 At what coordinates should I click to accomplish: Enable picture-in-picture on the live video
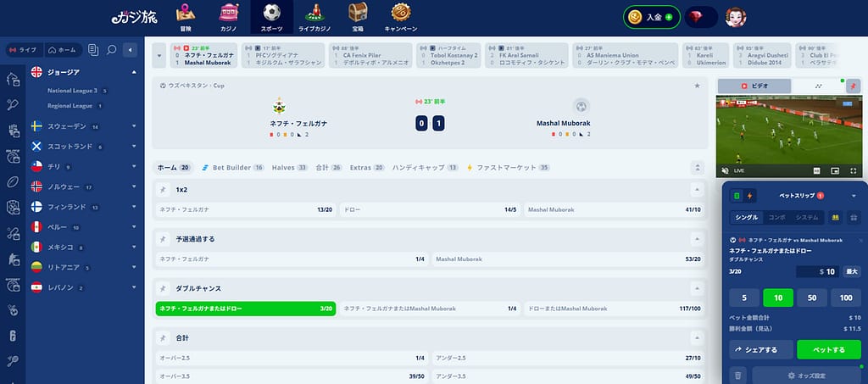tap(835, 171)
